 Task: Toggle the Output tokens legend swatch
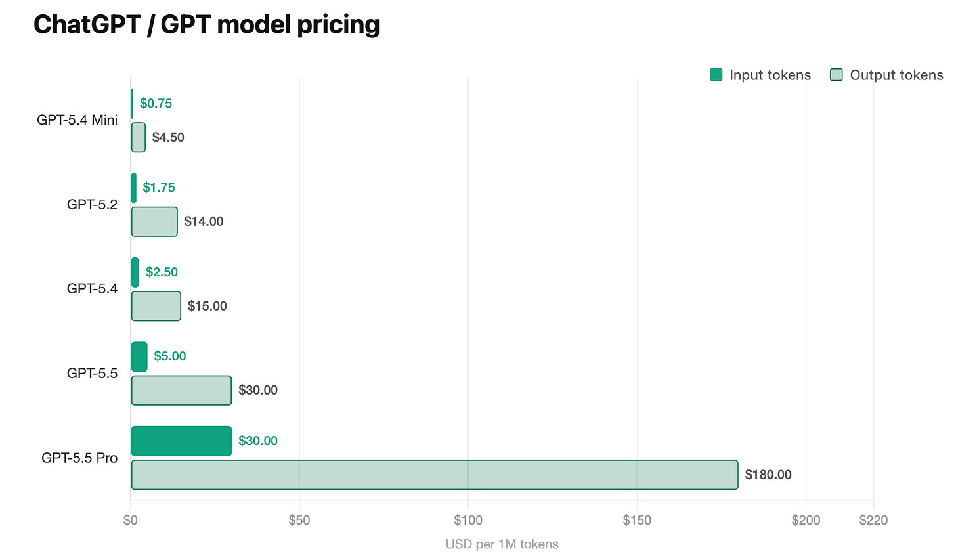click(x=836, y=75)
